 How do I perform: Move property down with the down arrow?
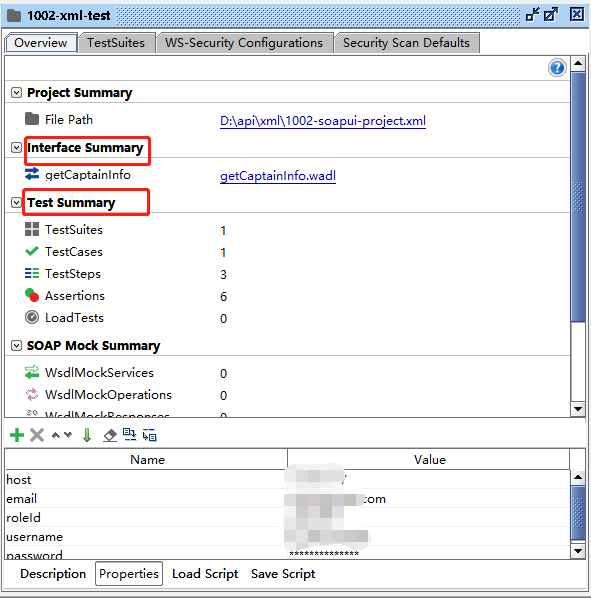point(68,435)
